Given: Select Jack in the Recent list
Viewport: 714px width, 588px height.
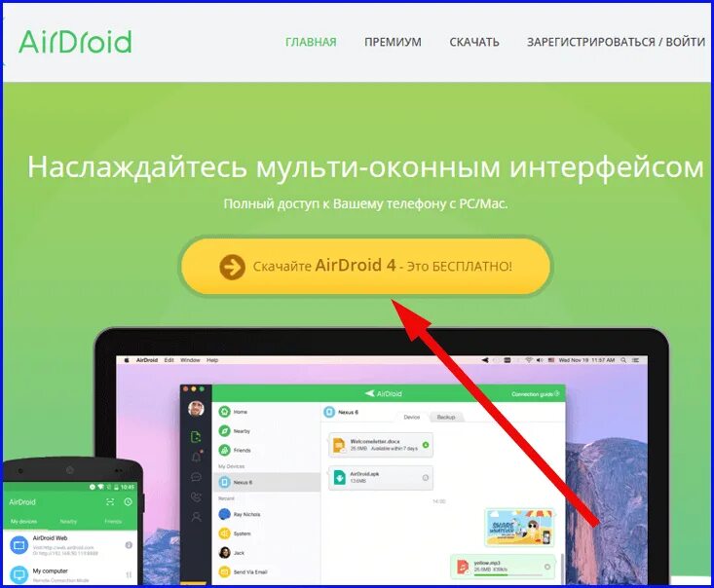Looking at the screenshot, I should click(x=266, y=553).
